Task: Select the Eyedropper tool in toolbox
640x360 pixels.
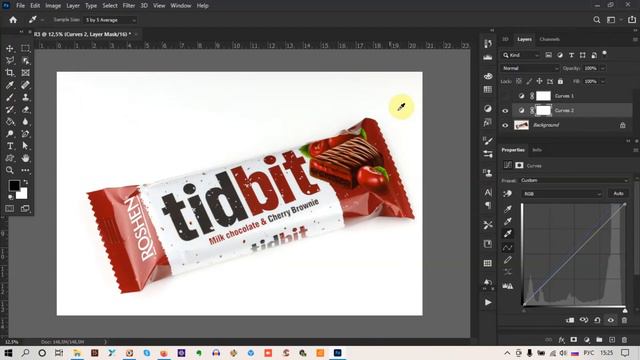Action: [x=10, y=85]
